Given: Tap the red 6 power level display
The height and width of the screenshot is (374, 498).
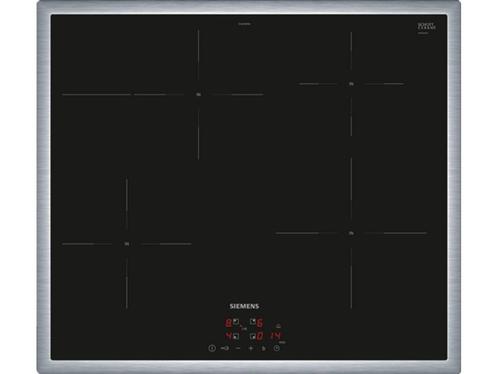Looking at the screenshot, I should click(260, 323).
